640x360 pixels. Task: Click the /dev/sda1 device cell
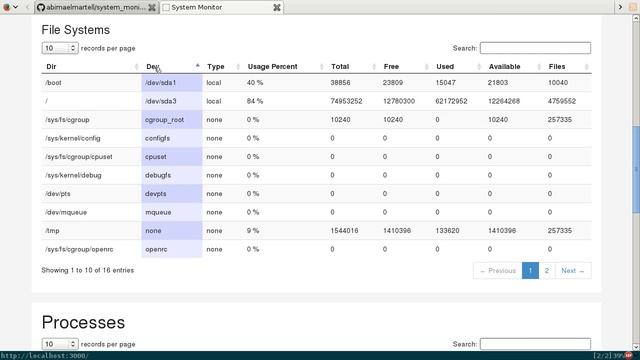tap(172, 83)
